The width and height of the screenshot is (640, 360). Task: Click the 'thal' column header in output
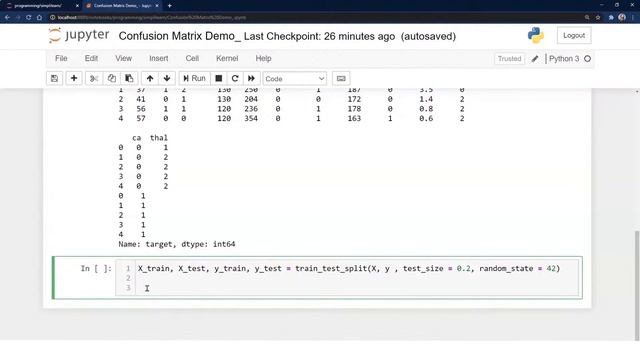point(159,138)
